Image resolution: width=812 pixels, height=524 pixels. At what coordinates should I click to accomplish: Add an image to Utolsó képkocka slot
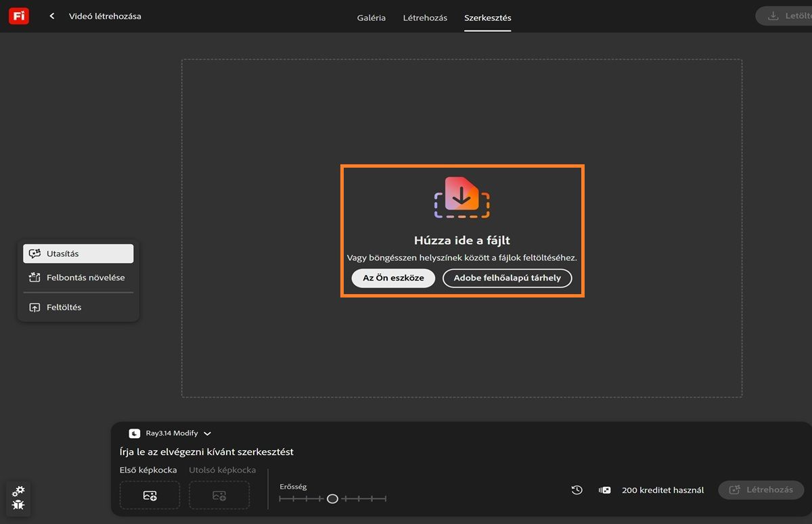[x=219, y=495]
